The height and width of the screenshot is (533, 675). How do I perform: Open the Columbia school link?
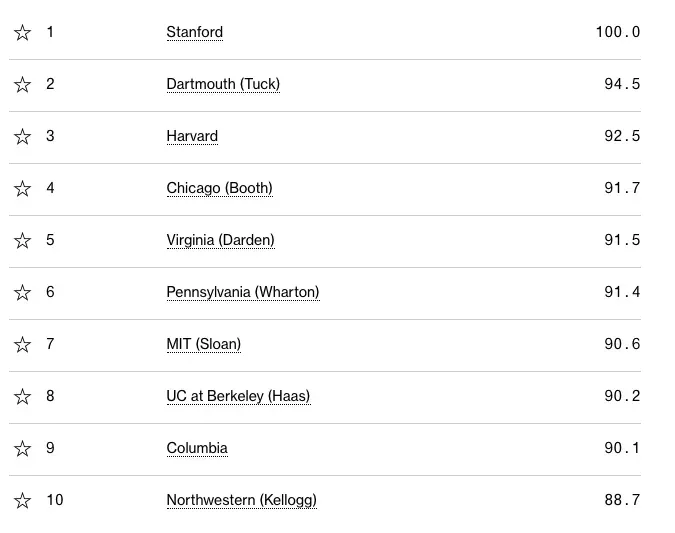(x=197, y=449)
